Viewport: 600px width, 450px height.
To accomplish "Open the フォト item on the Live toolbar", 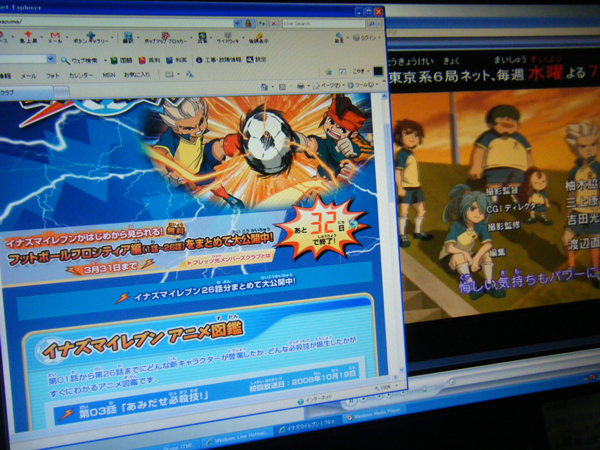I will pyautogui.click(x=52, y=76).
